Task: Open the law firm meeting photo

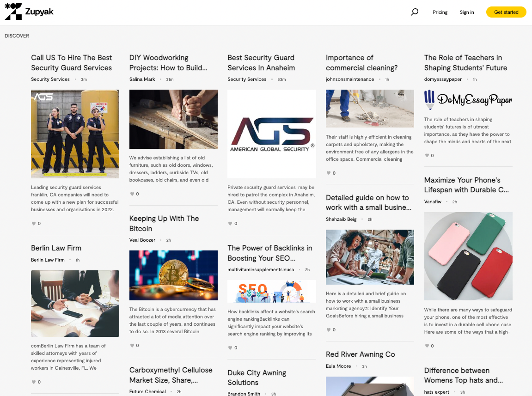Action: [x=75, y=304]
